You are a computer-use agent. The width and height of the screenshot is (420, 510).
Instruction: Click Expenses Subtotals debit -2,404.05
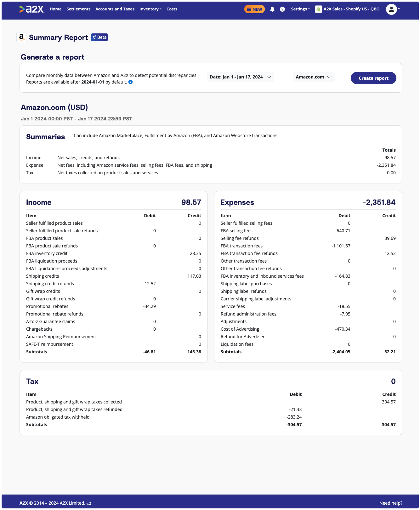[341, 352]
